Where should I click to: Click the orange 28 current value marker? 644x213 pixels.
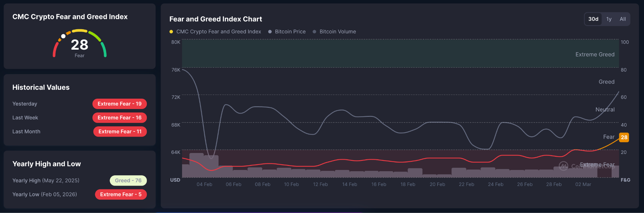coord(624,137)
